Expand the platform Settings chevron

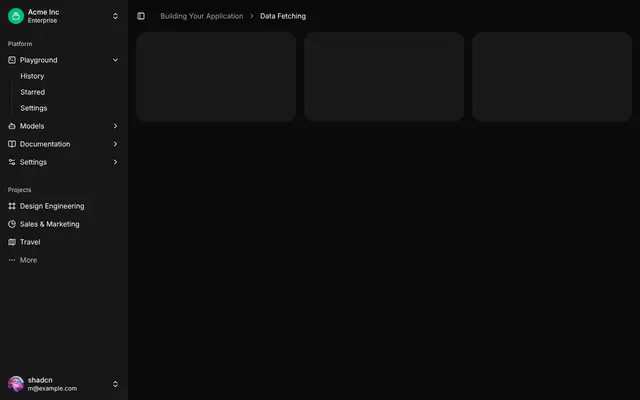116,162
